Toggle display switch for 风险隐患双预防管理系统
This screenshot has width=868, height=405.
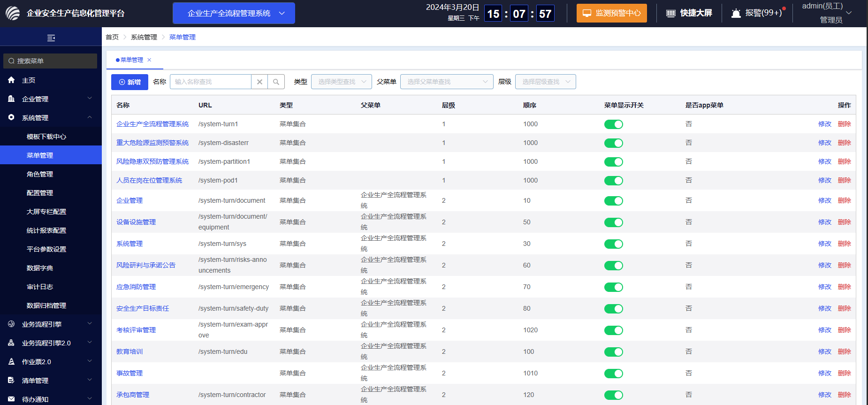614,162
